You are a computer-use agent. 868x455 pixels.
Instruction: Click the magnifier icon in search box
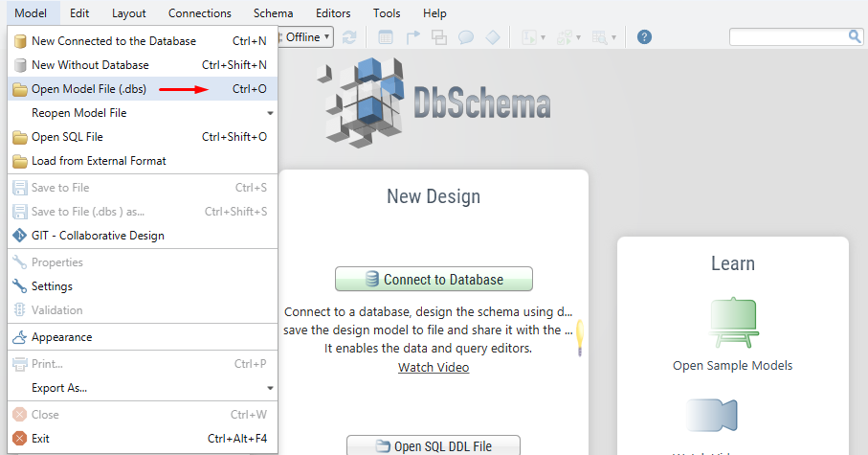click(855, 36)
